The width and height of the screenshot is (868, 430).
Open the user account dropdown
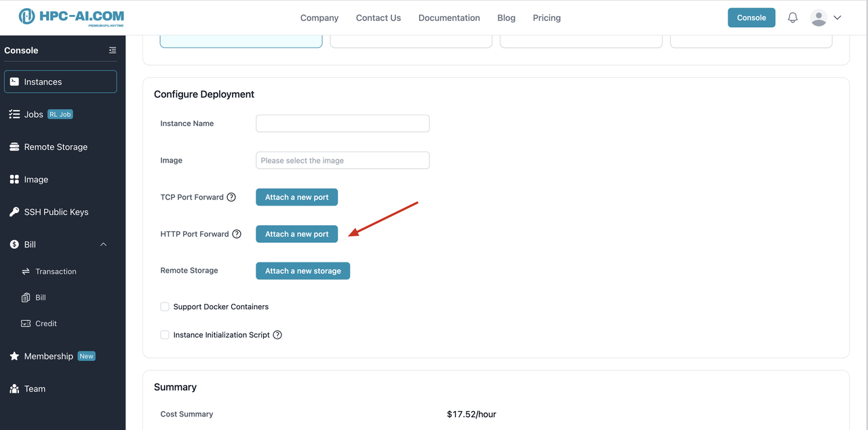pos(827,18)
